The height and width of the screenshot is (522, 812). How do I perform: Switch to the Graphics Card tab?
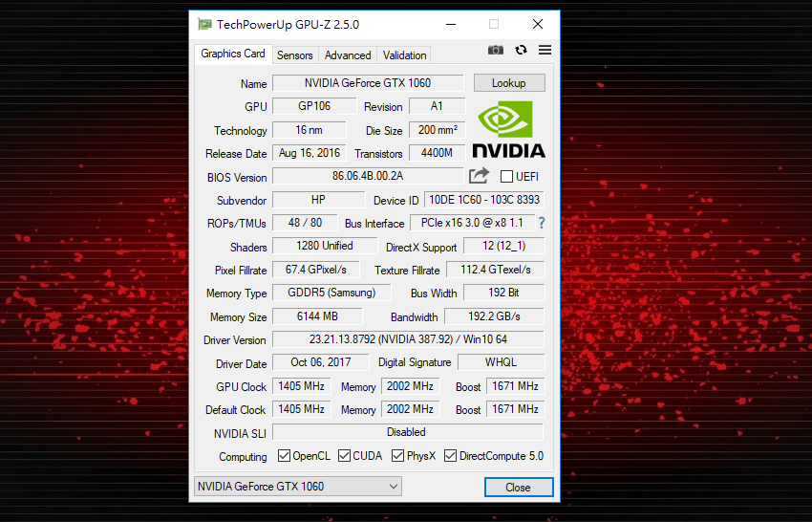tap(233, 54)
